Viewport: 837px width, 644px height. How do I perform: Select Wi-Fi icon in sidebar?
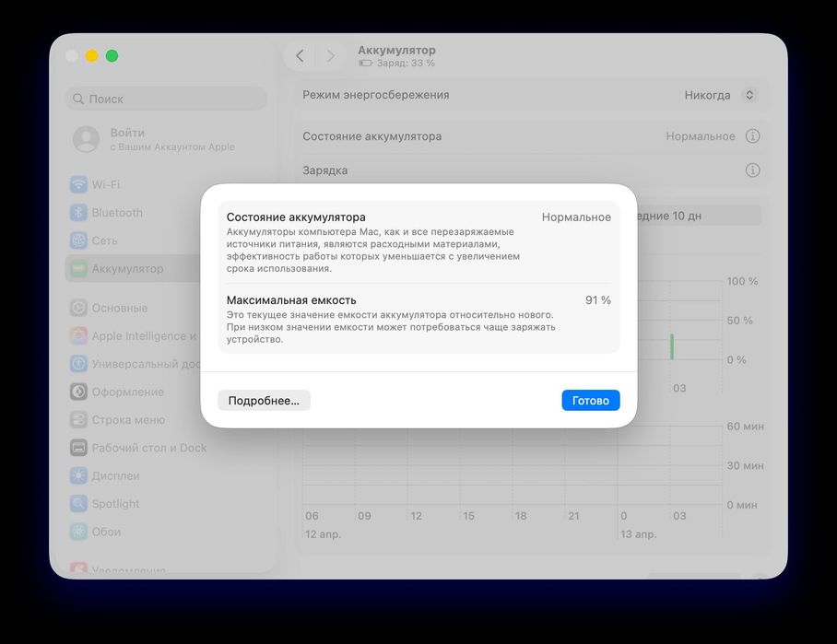(78, 184)
